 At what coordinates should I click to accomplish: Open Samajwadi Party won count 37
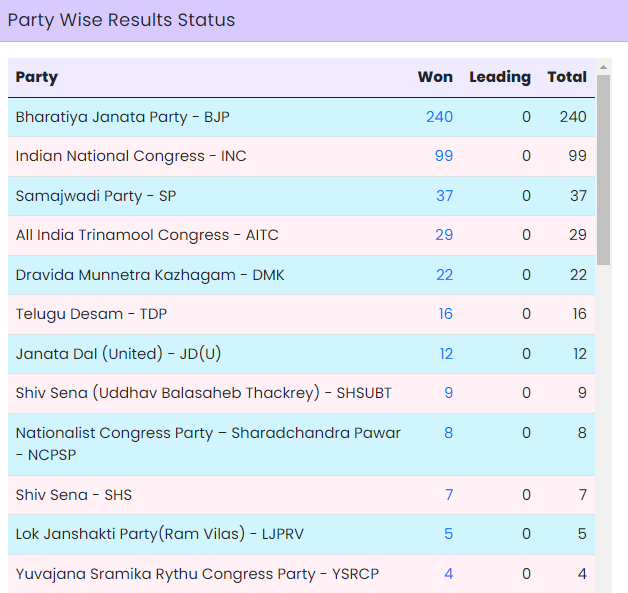(444, 196)
